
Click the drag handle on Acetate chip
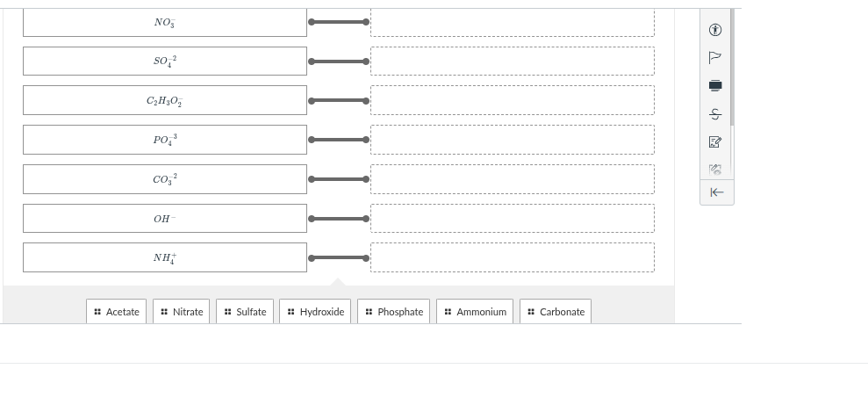point(97,312)
